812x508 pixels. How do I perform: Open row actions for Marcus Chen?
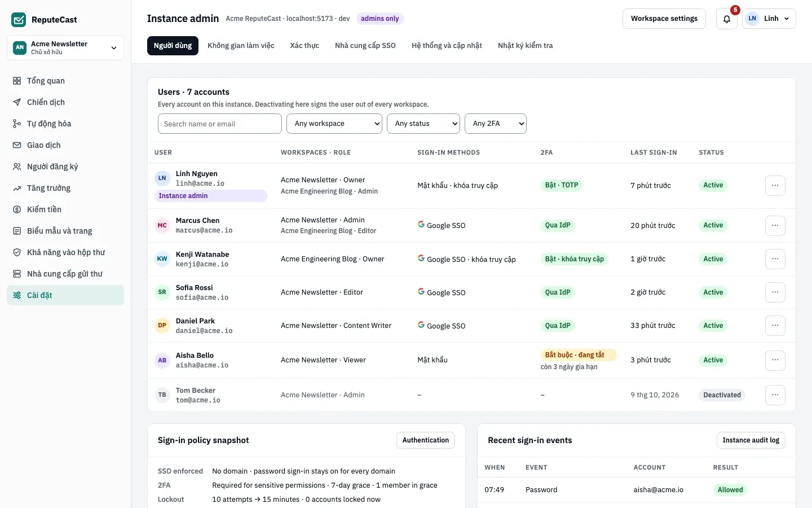point(775,226)
